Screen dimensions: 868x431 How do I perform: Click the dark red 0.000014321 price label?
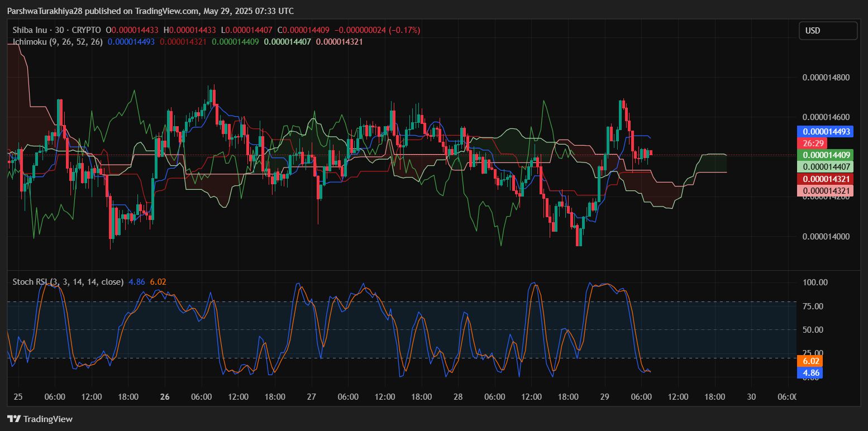coord(826,179)
